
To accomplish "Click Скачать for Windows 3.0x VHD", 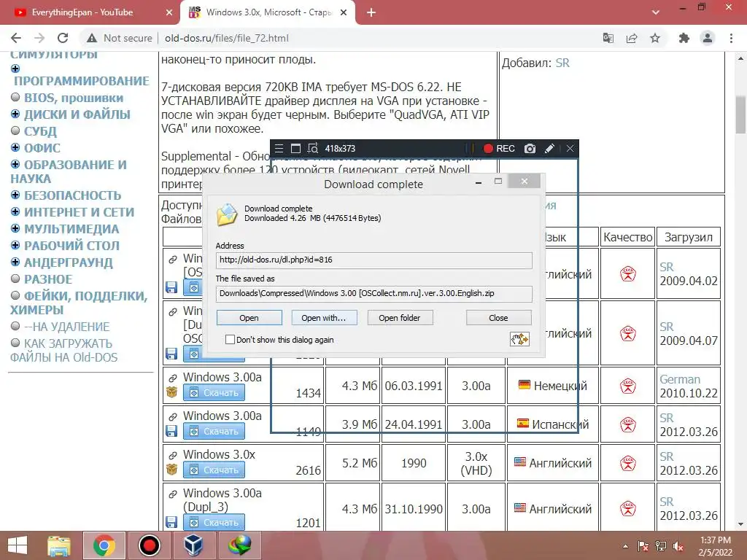I will pyautogui.click(x=214, y=470).
